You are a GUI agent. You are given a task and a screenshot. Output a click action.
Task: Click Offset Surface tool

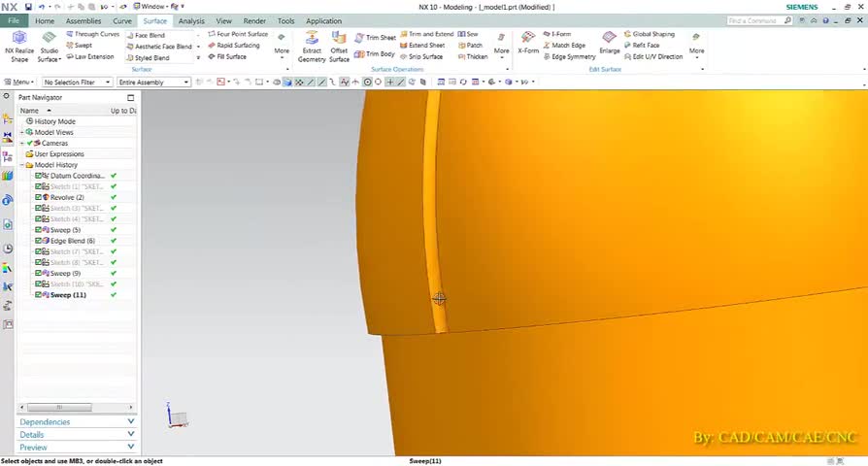(339, 47)
